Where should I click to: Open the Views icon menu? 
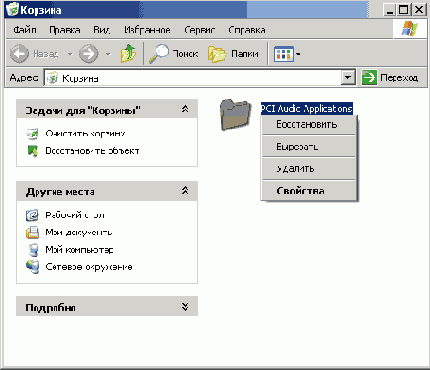(x=283, y=54)
